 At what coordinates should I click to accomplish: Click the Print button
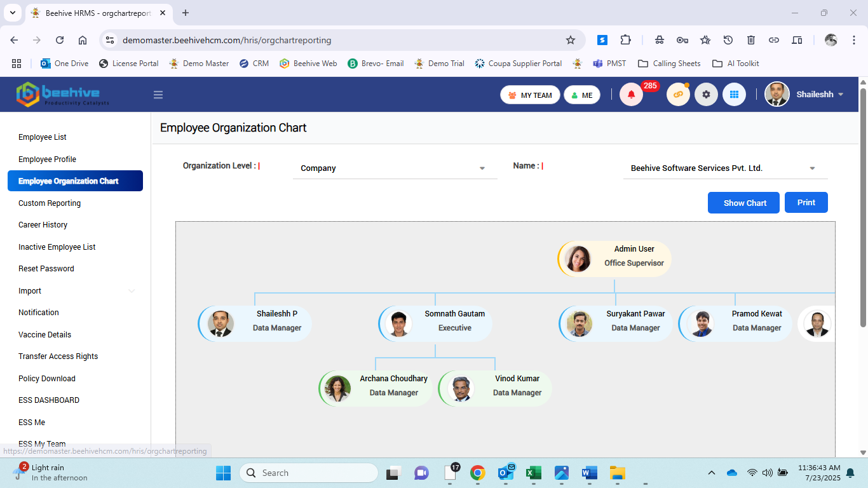point(806,202)
